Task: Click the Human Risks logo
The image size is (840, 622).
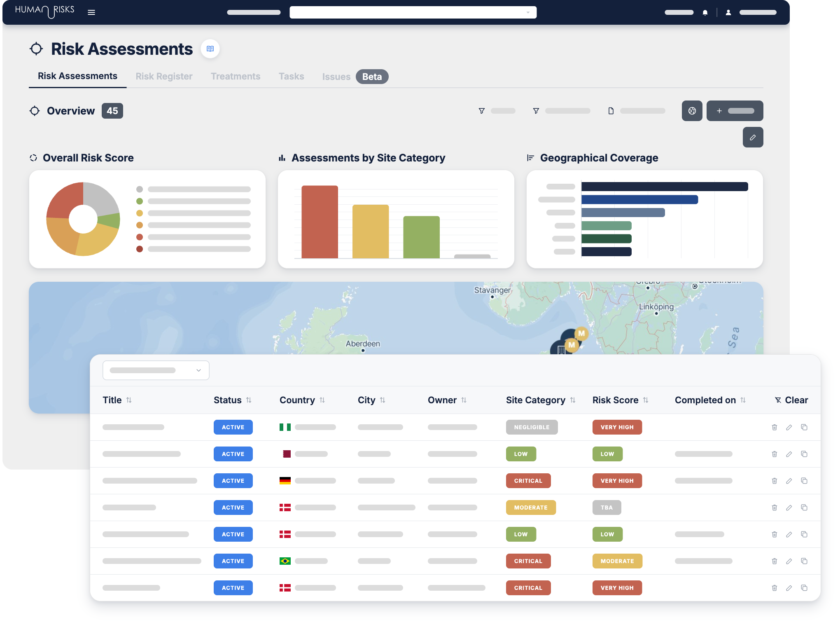Action: tap(44, 11)
